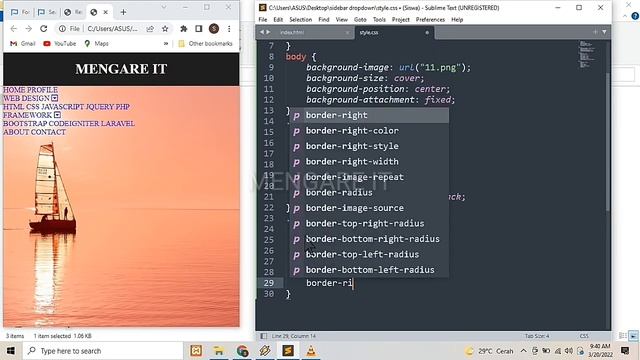This screenshot has height=360, width=640.
Task: Expand WEB DESIGN dropdown arrow
Action: click(x=55, y=98)
